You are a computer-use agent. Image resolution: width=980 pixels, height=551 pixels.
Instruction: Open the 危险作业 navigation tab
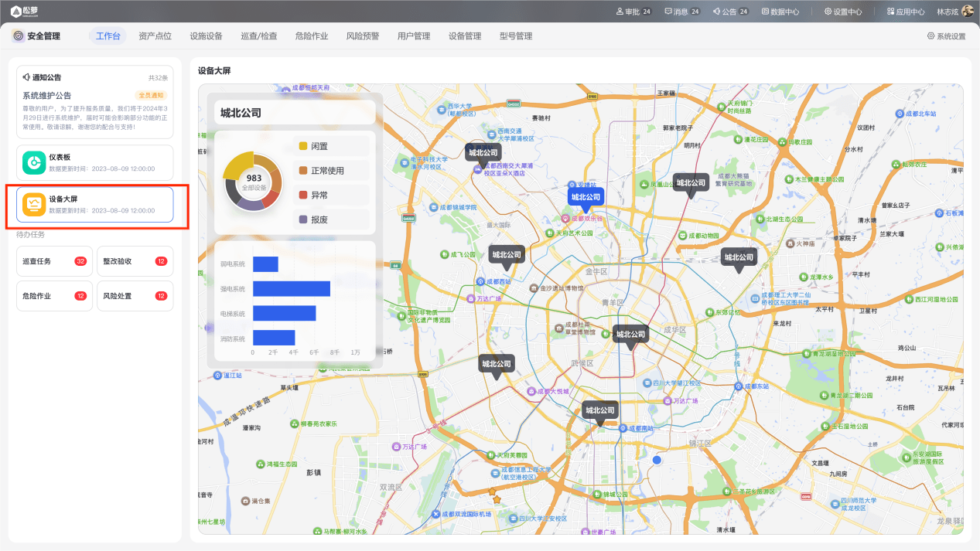pos(312,36)
